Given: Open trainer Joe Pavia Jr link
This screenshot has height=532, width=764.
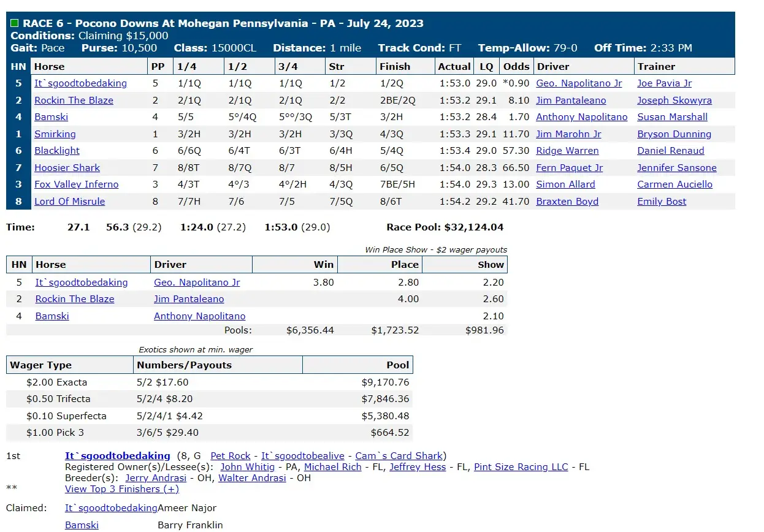Looking at the screenshot, I should pyautogui.click(x=664, y=83).
